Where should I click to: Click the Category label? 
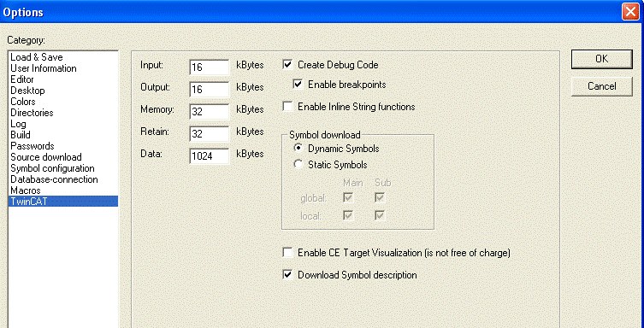(27, 40)
